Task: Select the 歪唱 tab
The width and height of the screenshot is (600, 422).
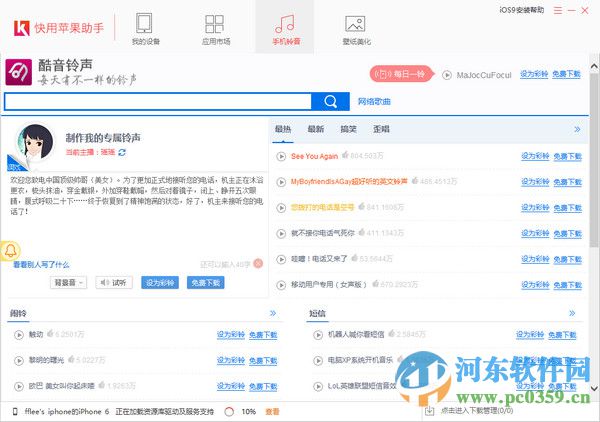Action: click(381, 129)
